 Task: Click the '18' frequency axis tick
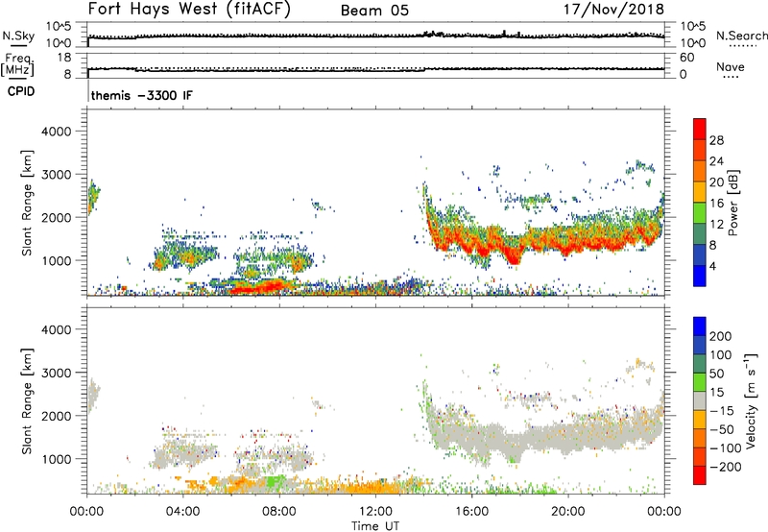[64, 58]
